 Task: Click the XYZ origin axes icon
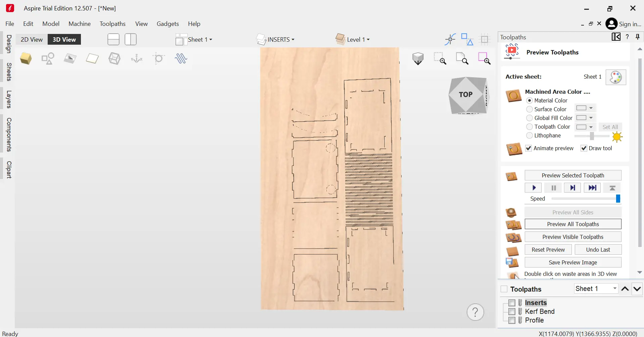137,58
